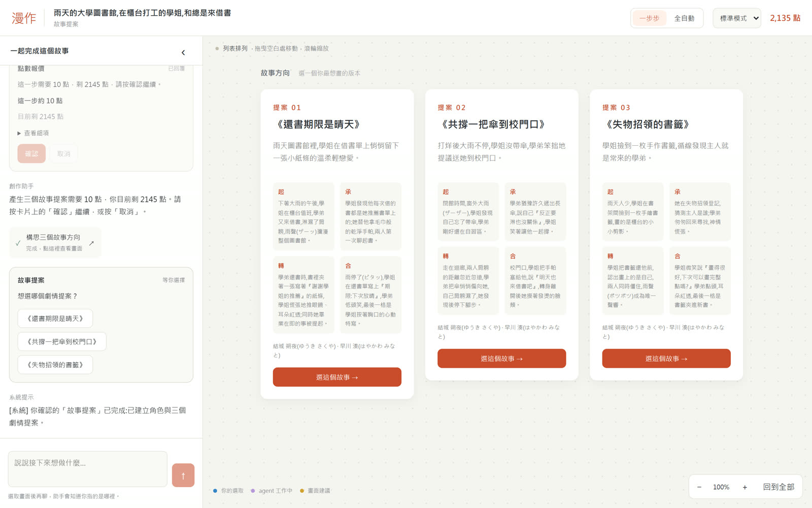Click the 等你選擇 status label
The height and width of the screenshot is (508, 812).
(x=174, y=280)
